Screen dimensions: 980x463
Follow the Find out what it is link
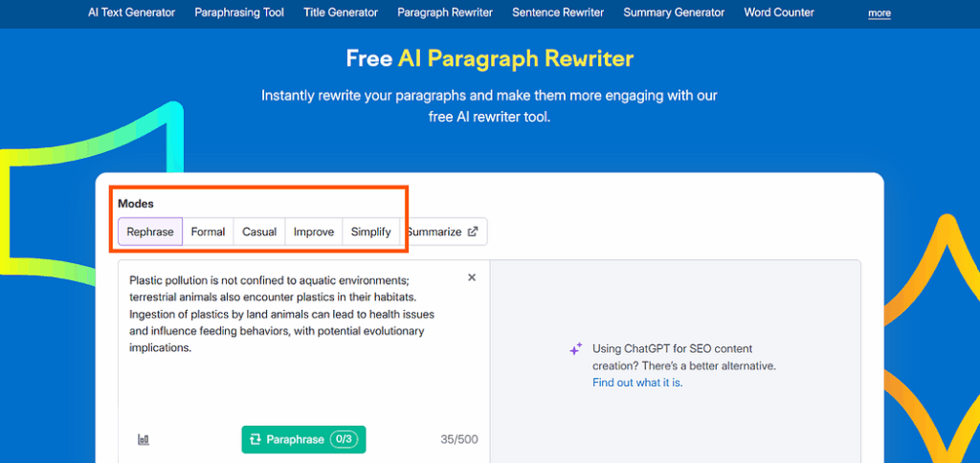click(x=637, y=383)
